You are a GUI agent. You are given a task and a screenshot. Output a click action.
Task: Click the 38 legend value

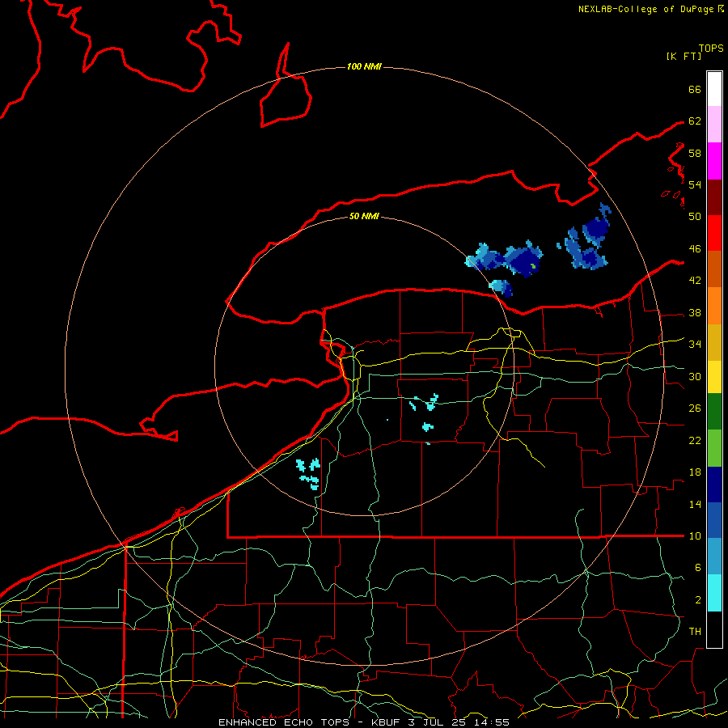point(695,312)
